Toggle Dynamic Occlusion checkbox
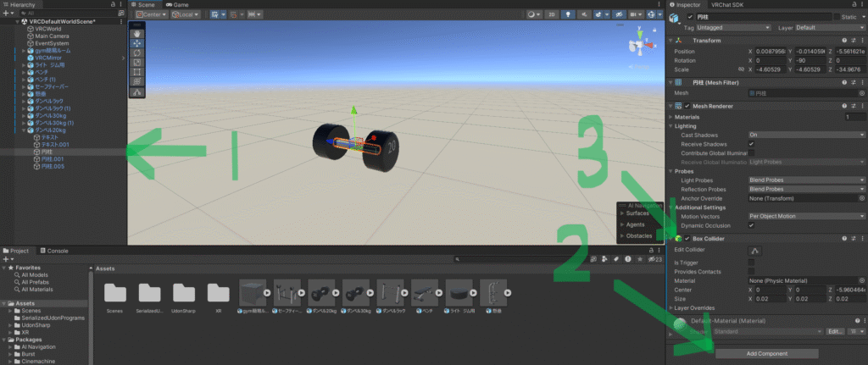 coord(751,225)
